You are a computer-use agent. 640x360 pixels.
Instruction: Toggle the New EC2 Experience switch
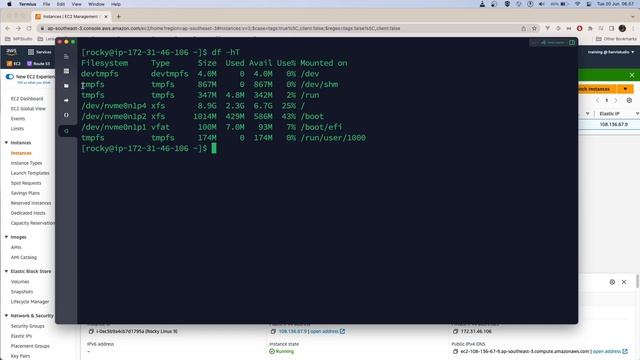click(x=10, y=77)
